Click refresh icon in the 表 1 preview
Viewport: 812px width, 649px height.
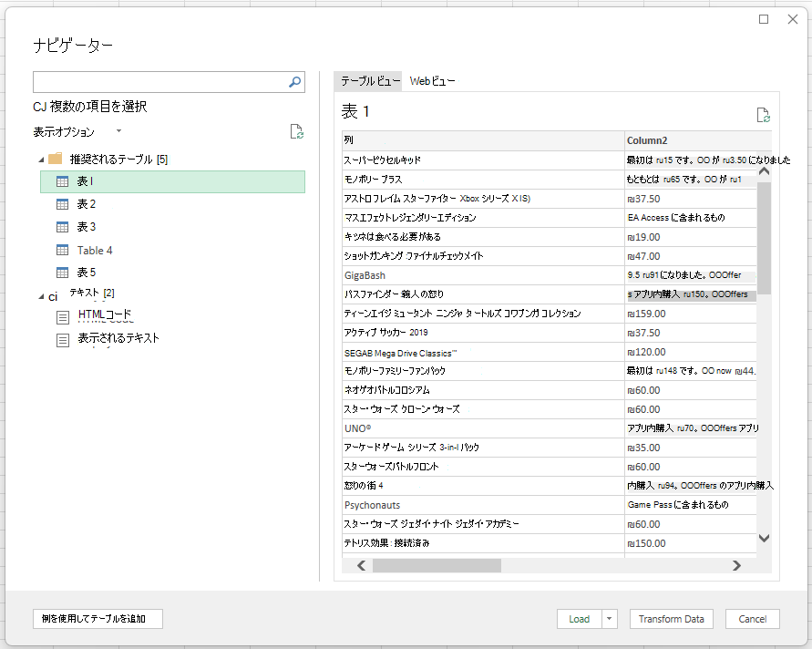763,115
